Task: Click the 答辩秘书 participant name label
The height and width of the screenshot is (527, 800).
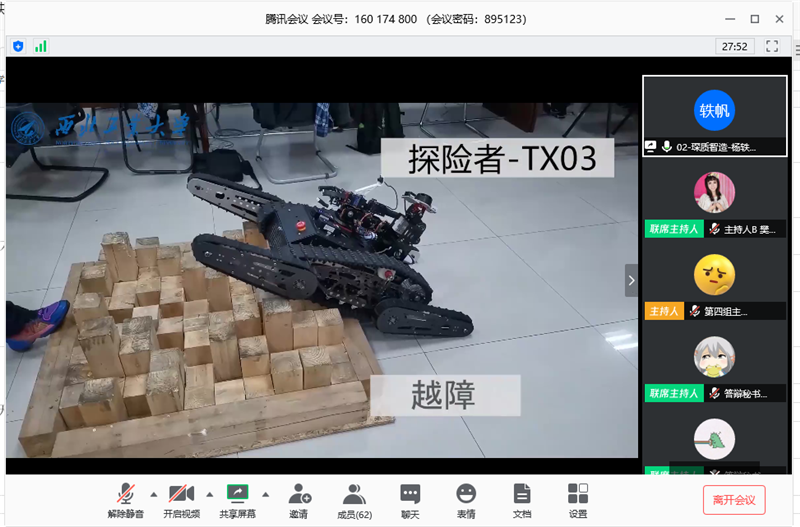Action: [745, 394]
